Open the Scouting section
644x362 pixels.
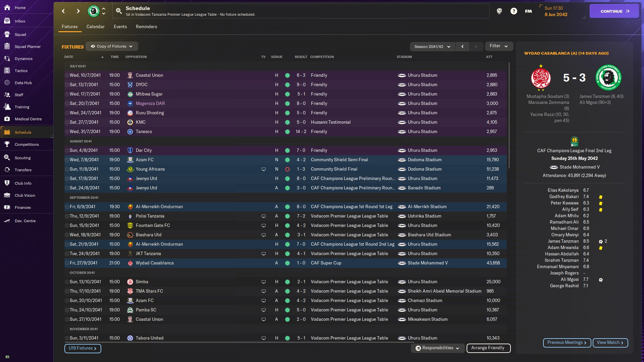click(22, 158)
